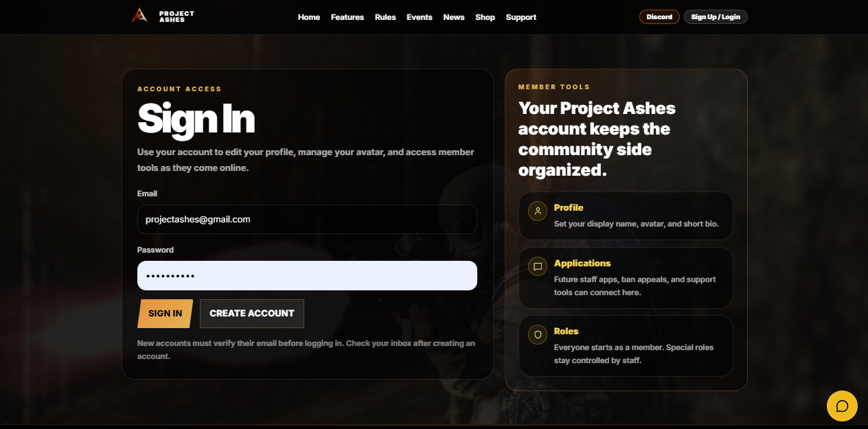
Task: Click the ACCOUNT ACCESS label
Action: click(179, 89)
